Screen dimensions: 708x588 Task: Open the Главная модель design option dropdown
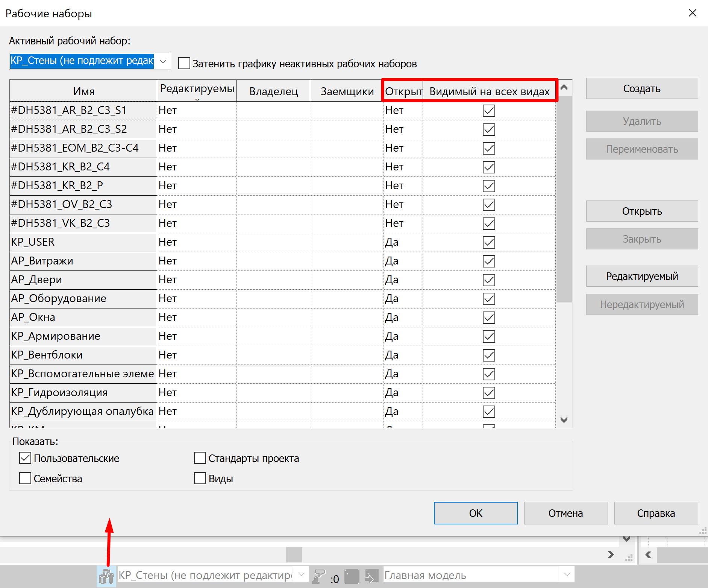(x=567, y=574)
